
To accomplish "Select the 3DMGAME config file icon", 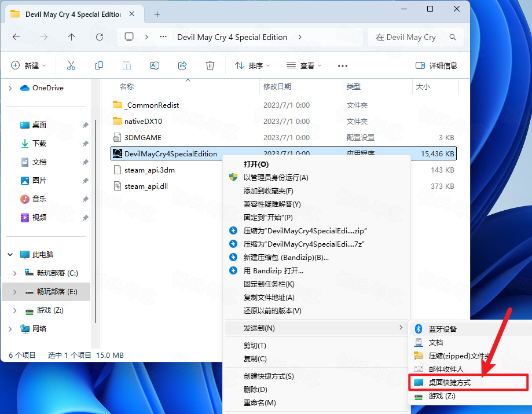I will point(117,137).
